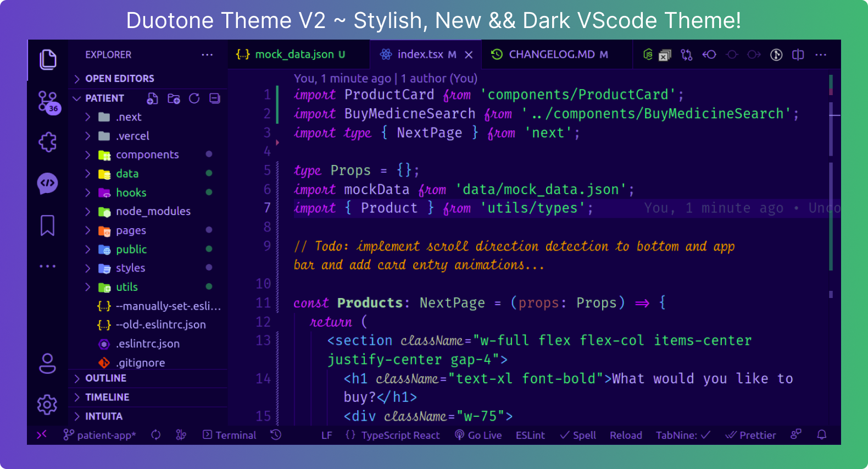The image size is (868, 469).
Task: Open the Bookmarks view icon
Action: [x=48, y=225]
